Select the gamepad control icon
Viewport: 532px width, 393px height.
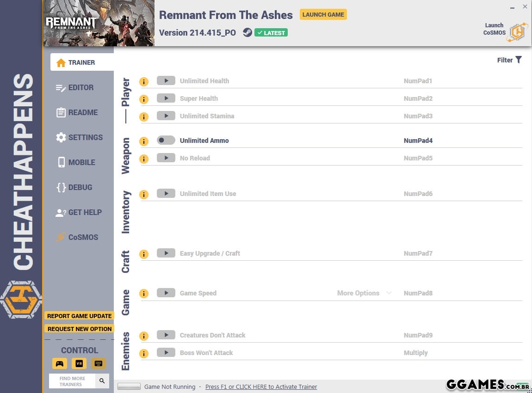[60, 363]
